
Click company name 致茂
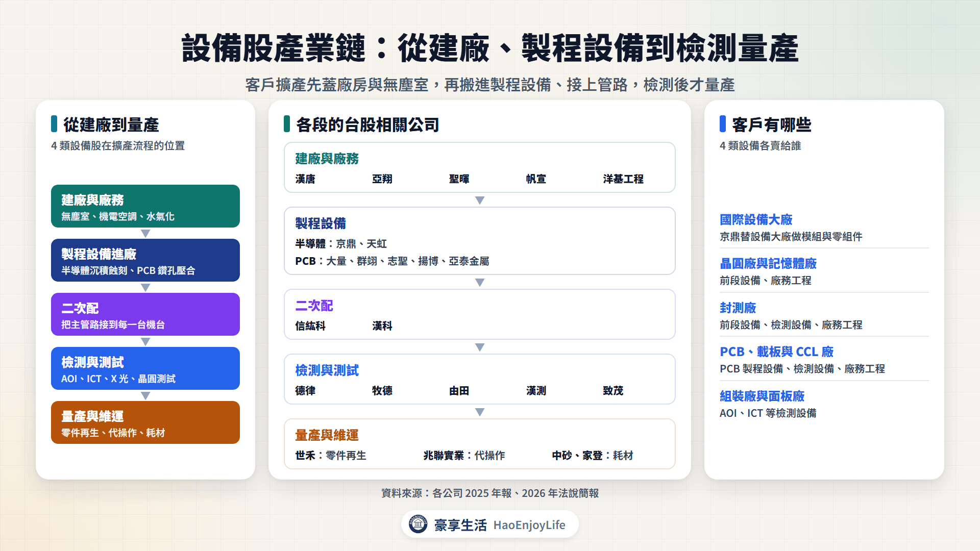(613, 391)
